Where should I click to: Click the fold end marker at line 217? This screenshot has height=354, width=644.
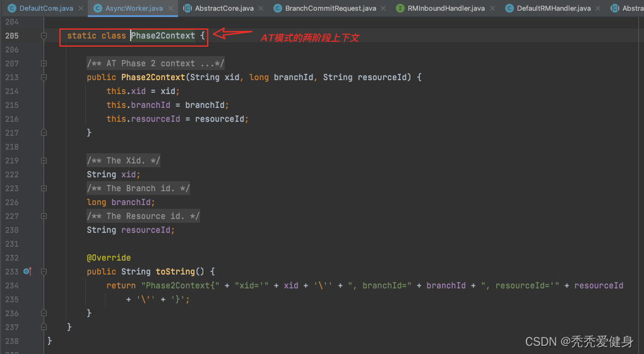(x=44, y=133)
